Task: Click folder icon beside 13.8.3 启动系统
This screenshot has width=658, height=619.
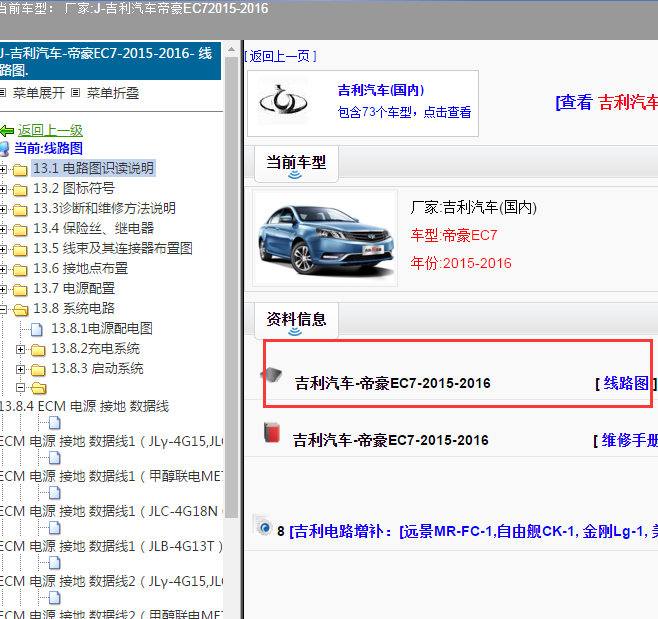Action: tap(38, 370)
